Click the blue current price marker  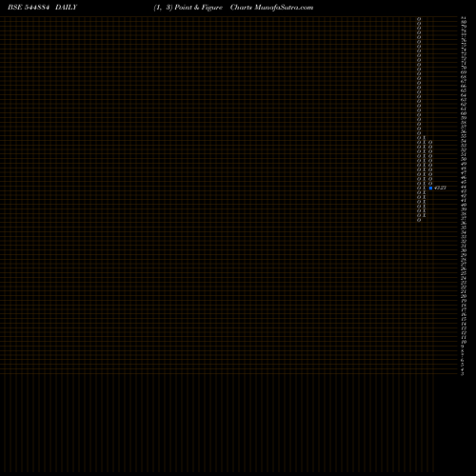pyautogui.click(x=430, y=188)
